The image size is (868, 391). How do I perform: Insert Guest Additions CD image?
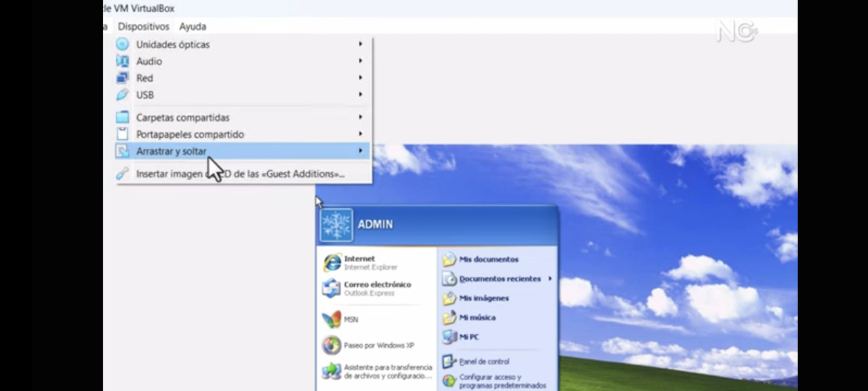pos(243,174)
